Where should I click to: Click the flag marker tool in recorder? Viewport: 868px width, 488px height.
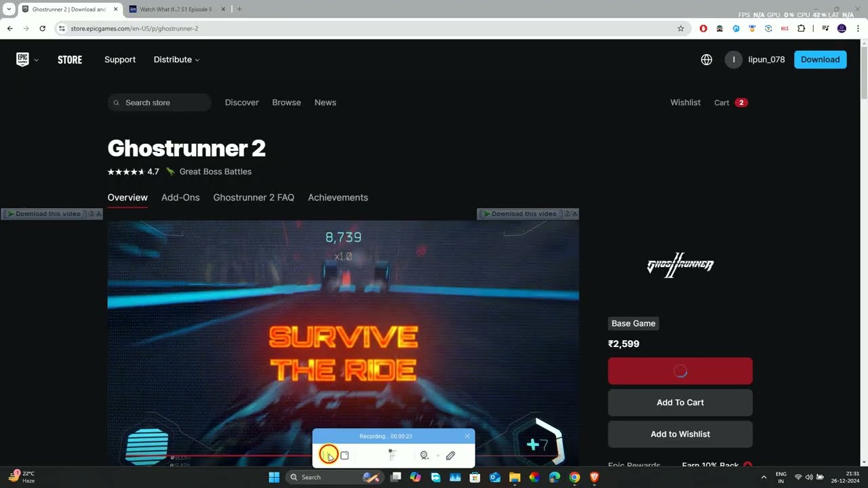[x=392, y=455]
